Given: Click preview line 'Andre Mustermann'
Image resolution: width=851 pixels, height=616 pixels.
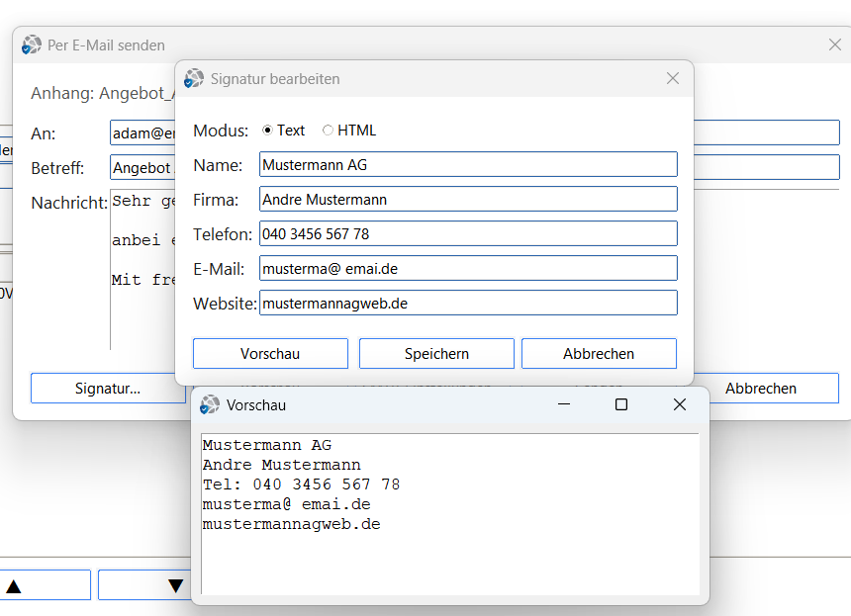Looking at the screenshot, I should [282, 465].
